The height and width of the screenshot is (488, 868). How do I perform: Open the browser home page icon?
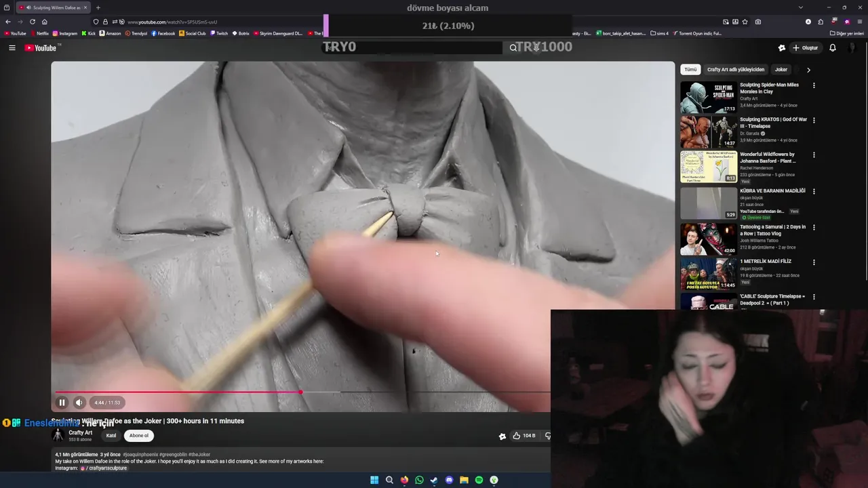click(x=45, y=22)
